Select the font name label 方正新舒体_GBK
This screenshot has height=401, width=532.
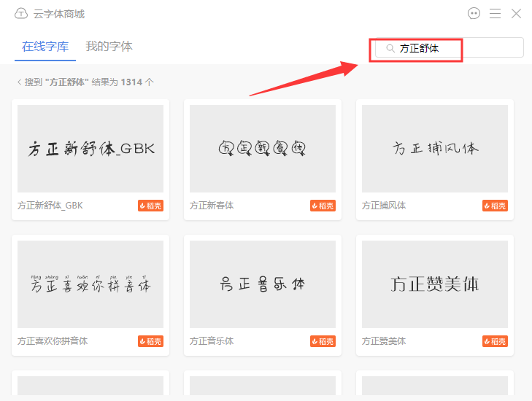pos(50,206)
